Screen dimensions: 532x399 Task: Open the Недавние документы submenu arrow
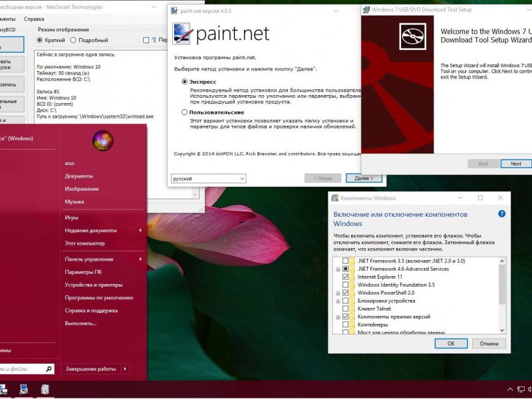click(x=140, y=230)
